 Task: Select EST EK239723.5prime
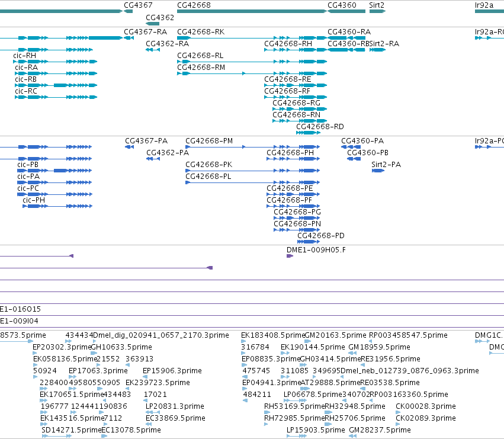click(158, 383)
